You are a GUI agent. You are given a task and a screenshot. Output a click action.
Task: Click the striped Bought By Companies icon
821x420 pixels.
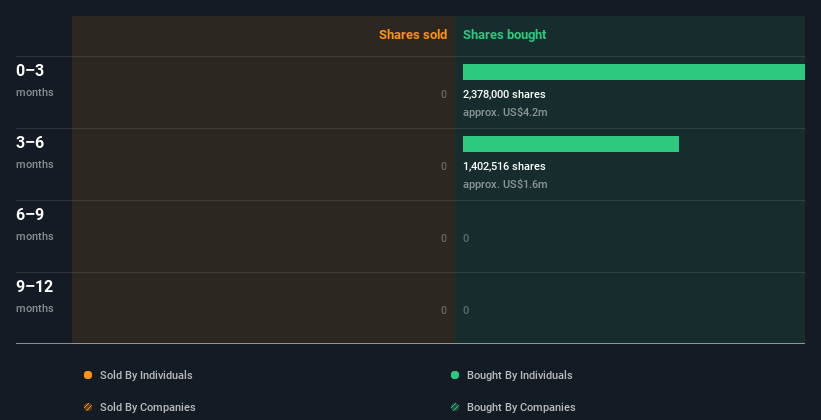point(455,407)
